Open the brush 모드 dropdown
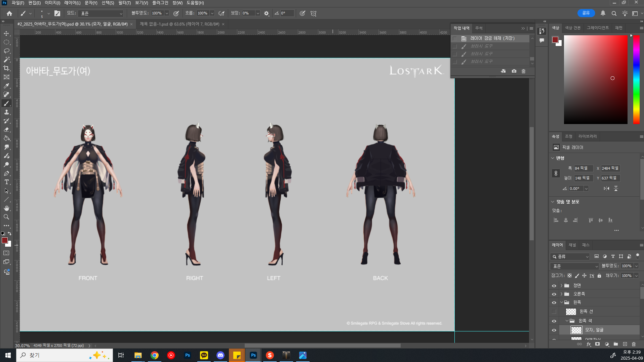This screenshot has height=362, width=644. pos(101,13)
